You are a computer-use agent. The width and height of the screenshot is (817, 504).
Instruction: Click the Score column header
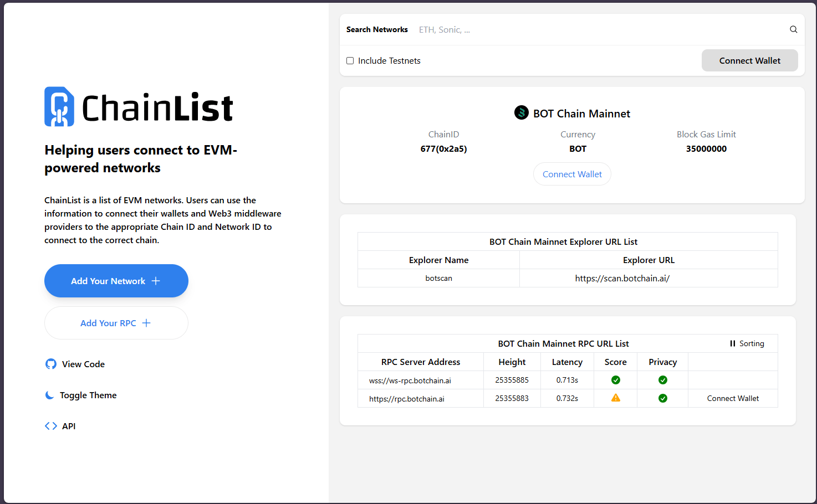click(x=615, y=362)
